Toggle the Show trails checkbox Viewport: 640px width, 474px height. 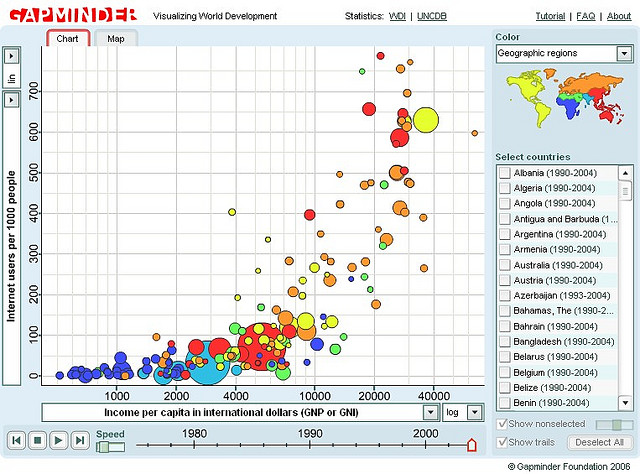[x=502, y=442]
